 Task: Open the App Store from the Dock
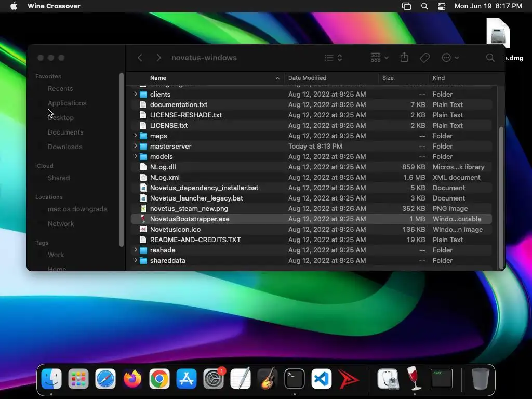coord(187,379)
